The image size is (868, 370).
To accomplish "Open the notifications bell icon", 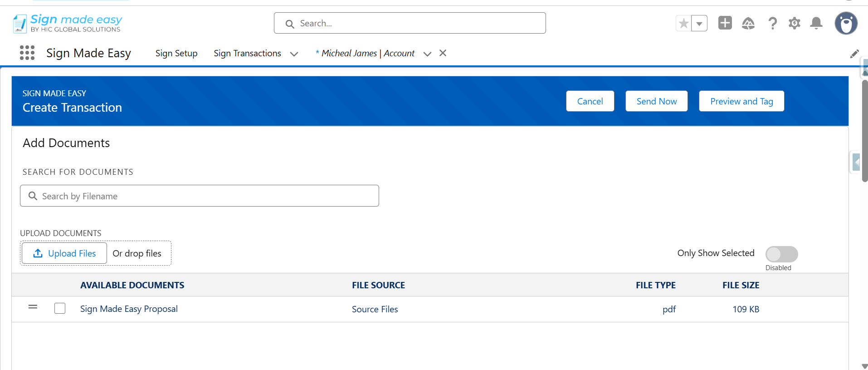I will [x=816, y=23].
